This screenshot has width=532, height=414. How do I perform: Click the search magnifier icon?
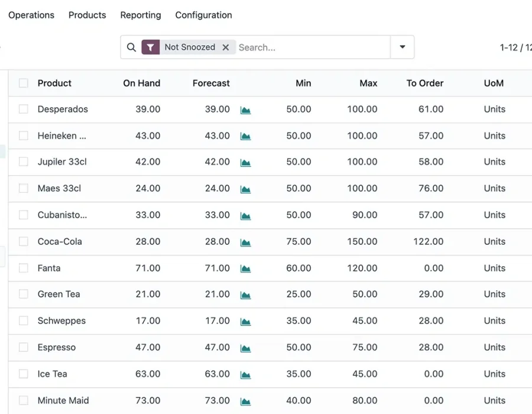[x=131, y=47]
